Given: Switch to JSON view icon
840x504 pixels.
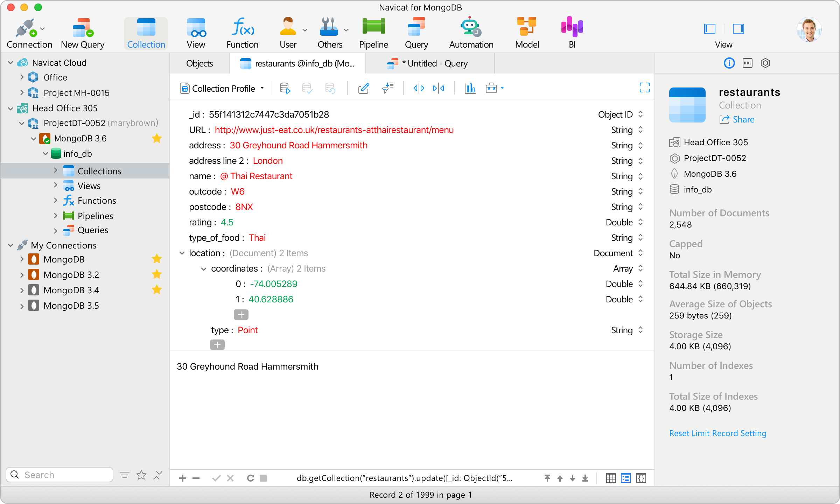Looking at the screenshot, I should pos(641,478).
